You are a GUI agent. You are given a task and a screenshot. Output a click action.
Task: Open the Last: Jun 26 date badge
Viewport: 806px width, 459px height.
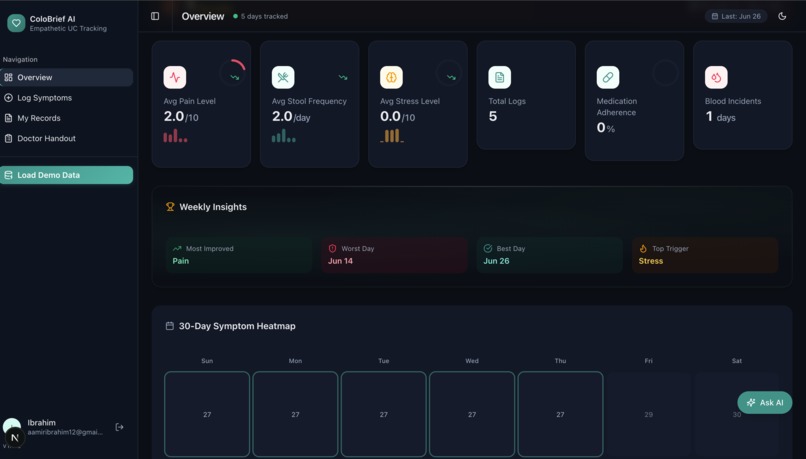[x=736, y=16]
